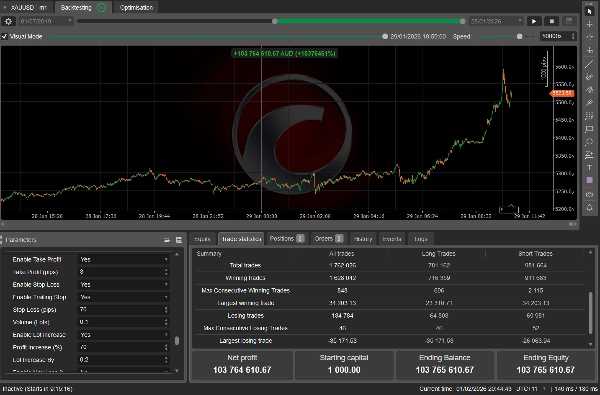This screenshot has height=395, width=600.
Task: Open backtesting settings gear icon
Action: (x=8, y=21)
